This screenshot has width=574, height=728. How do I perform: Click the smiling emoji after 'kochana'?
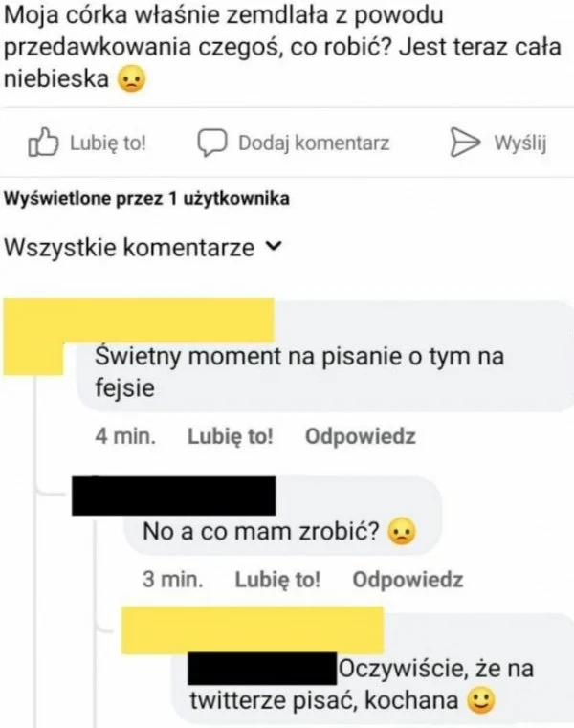click(x=480, y=700)
